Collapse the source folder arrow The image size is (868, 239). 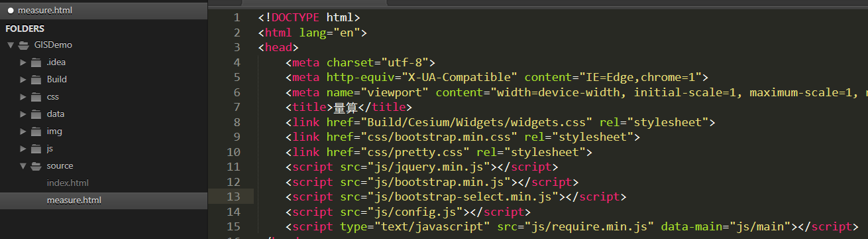pyautogui.click(x=23, y=166)
